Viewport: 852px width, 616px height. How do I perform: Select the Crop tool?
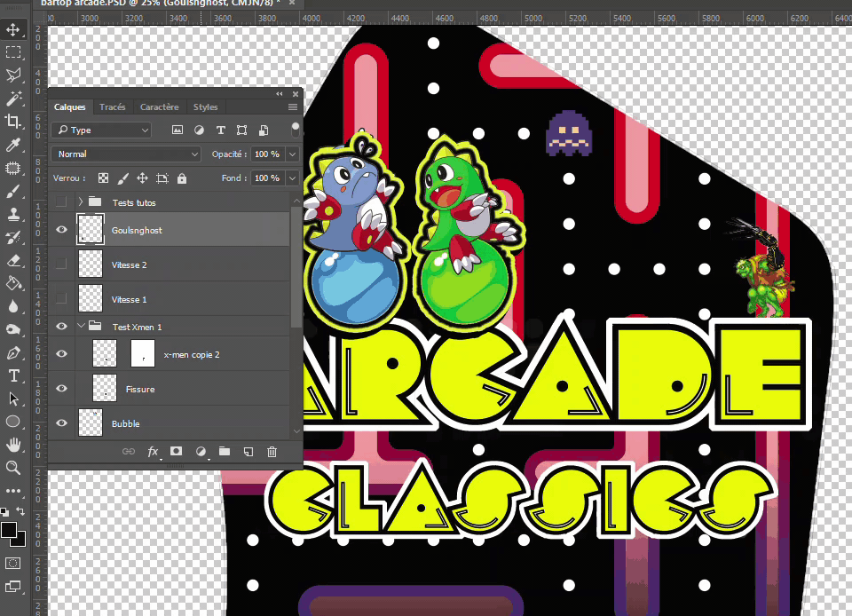13,121
